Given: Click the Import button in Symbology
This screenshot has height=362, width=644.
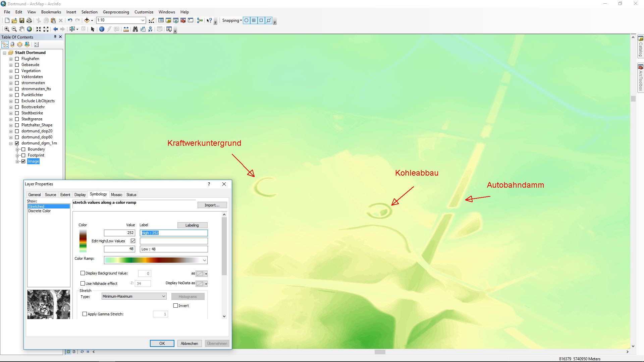Looking at the screenshot, I should tap(212, 205).
